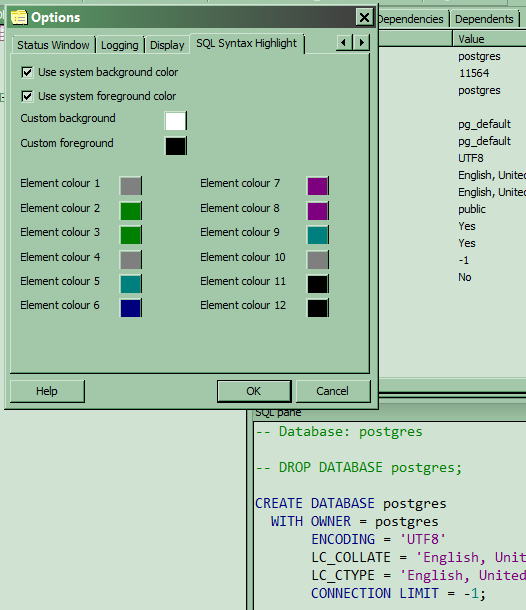Click the ENCODING = 'UTF8' line

tap(379, 539)
